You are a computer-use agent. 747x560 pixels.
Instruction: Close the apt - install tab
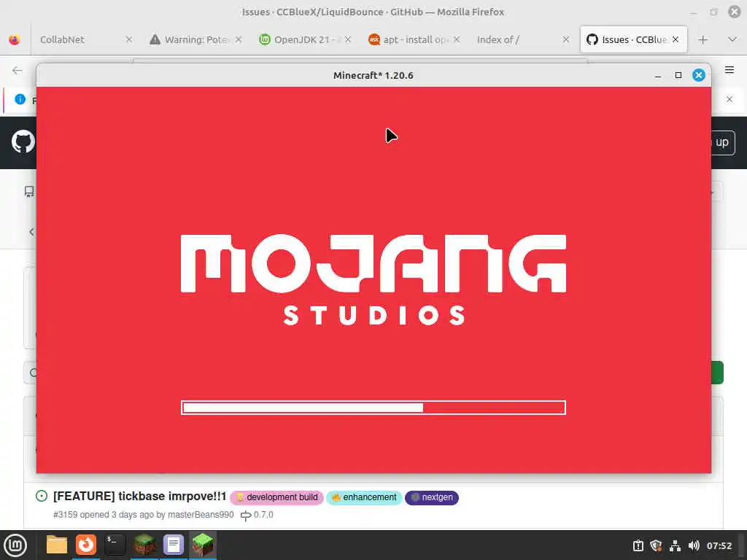pyautogui.click(x=457, y=39)
